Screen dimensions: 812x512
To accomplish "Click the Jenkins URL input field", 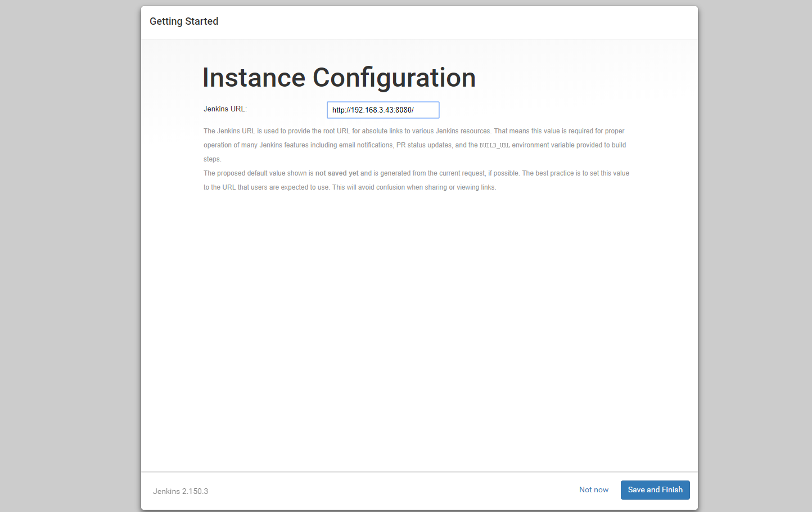I will click(383, 110).
